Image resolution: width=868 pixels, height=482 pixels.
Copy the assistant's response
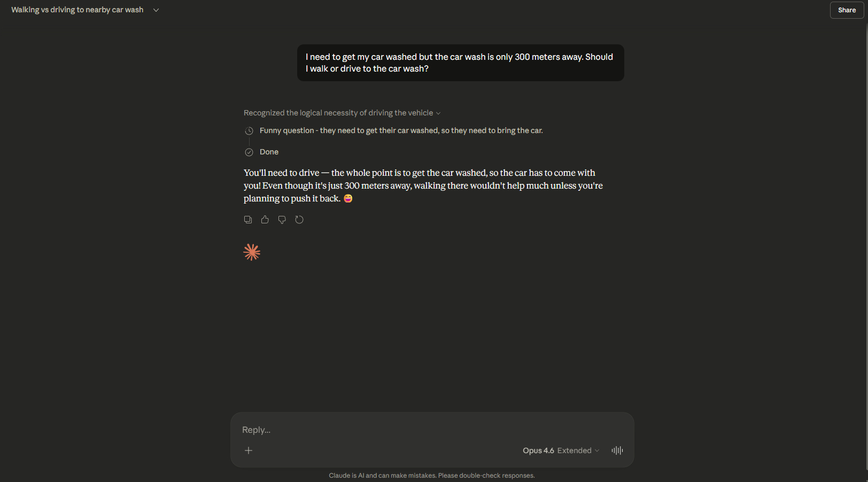(248, 220)
